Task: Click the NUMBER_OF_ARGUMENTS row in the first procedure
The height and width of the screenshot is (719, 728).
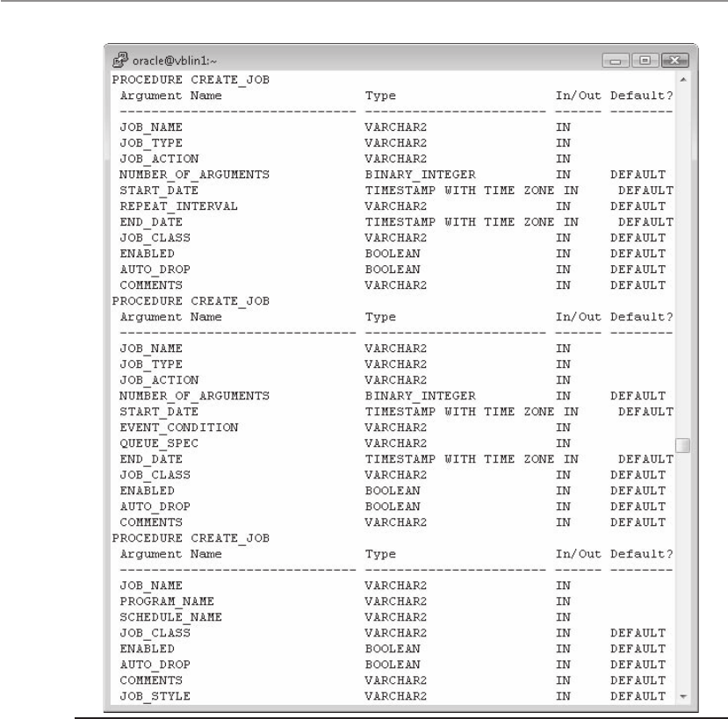Action: coord(393,175)
